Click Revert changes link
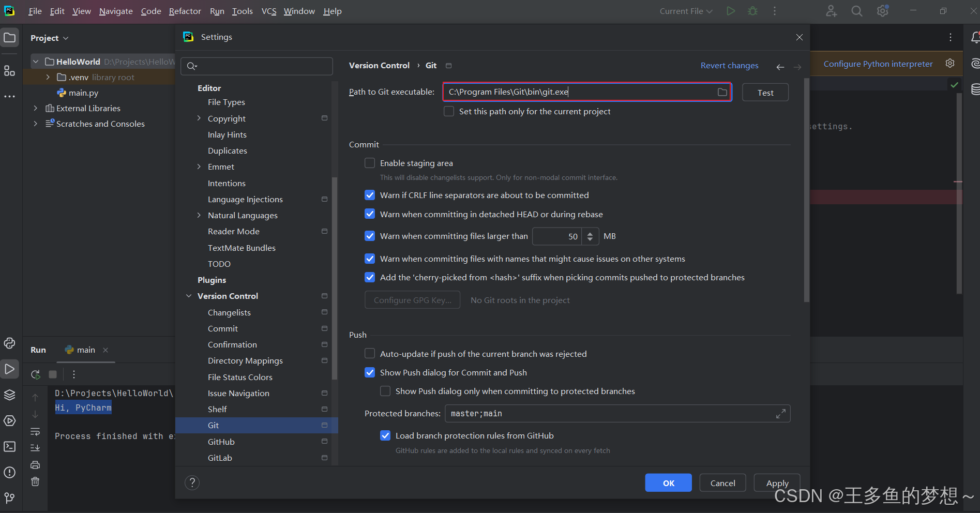980x513 pixels. (729, 66)
